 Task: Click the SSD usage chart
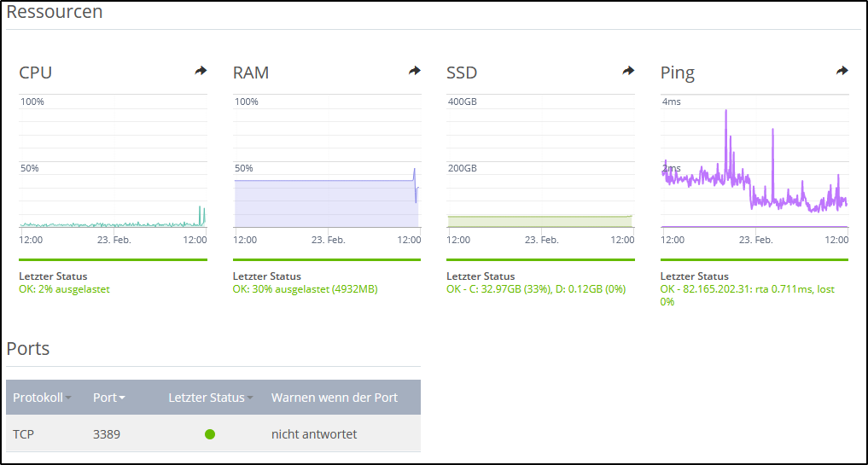[540, 161]
